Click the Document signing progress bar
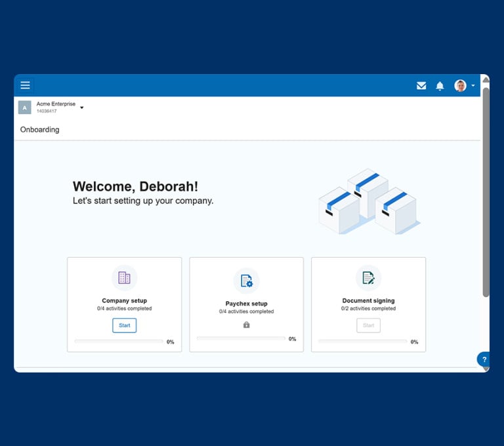Image resolution: width=504 pixels, height=446 pixels. [362, 341]
